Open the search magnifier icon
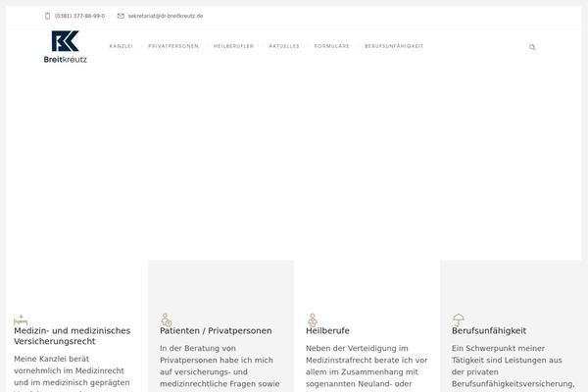Image resolution: width=588 pixels, height=392 pixels. (x=532, y=47)
